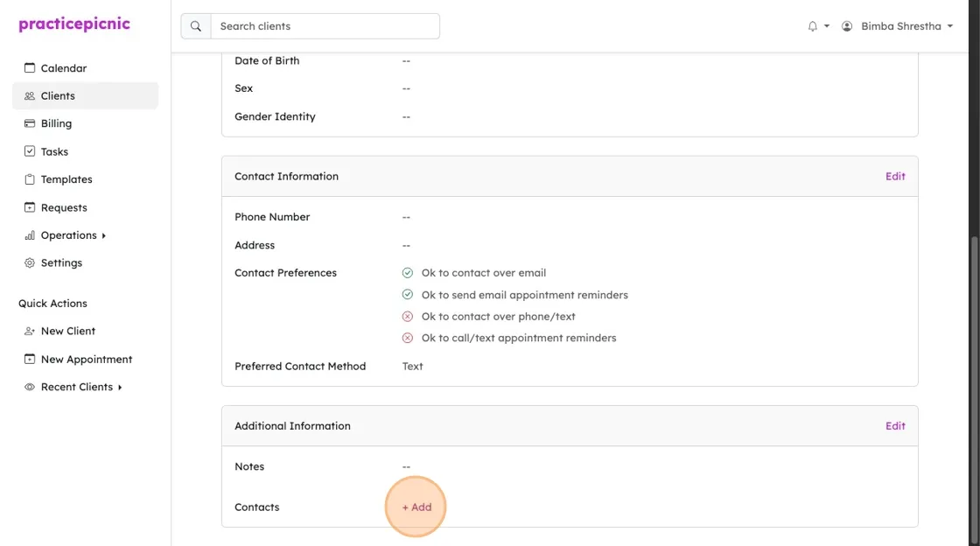Viewport: 980px width, 546px height.
Task: Expand the Recent Clients arrow
Action: pyautogui.click(x=120, y=388)
